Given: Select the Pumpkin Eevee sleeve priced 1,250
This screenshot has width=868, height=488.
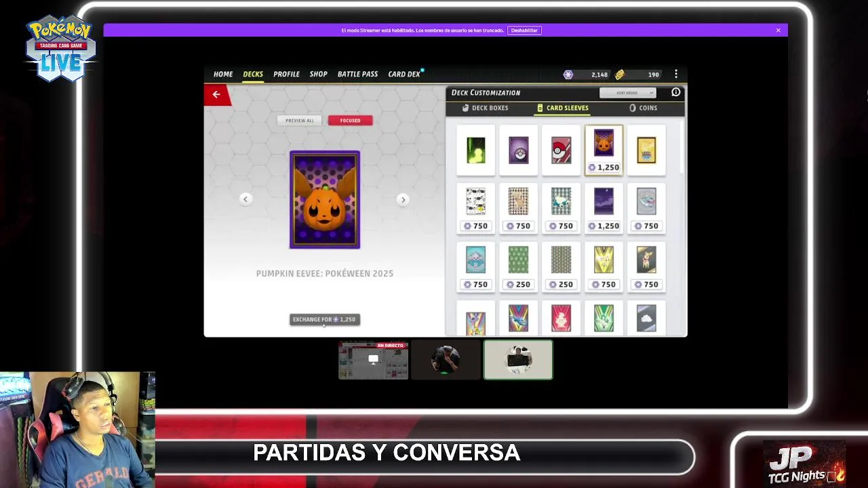Looking at the screenshot, I should (604, 150).
